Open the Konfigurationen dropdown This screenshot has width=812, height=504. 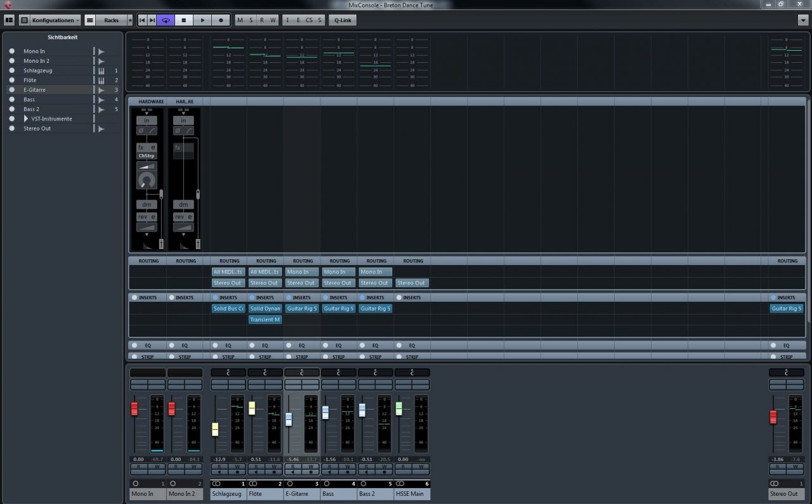(x=56, y=20)
